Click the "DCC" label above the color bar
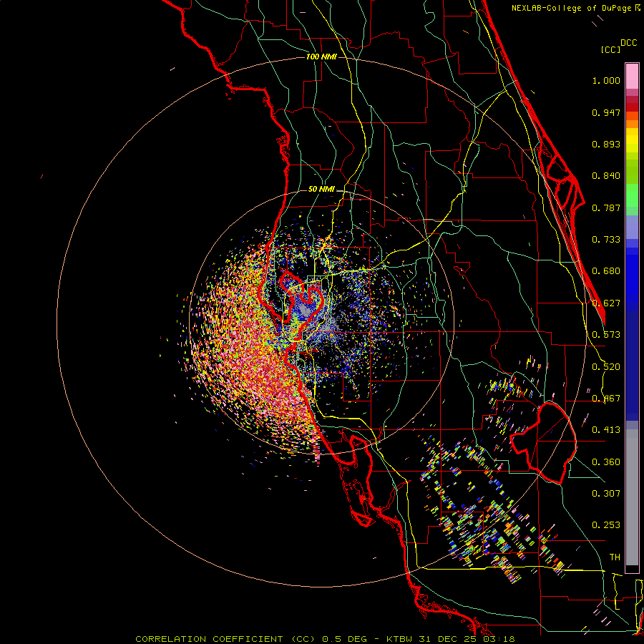 coord(628,43)
